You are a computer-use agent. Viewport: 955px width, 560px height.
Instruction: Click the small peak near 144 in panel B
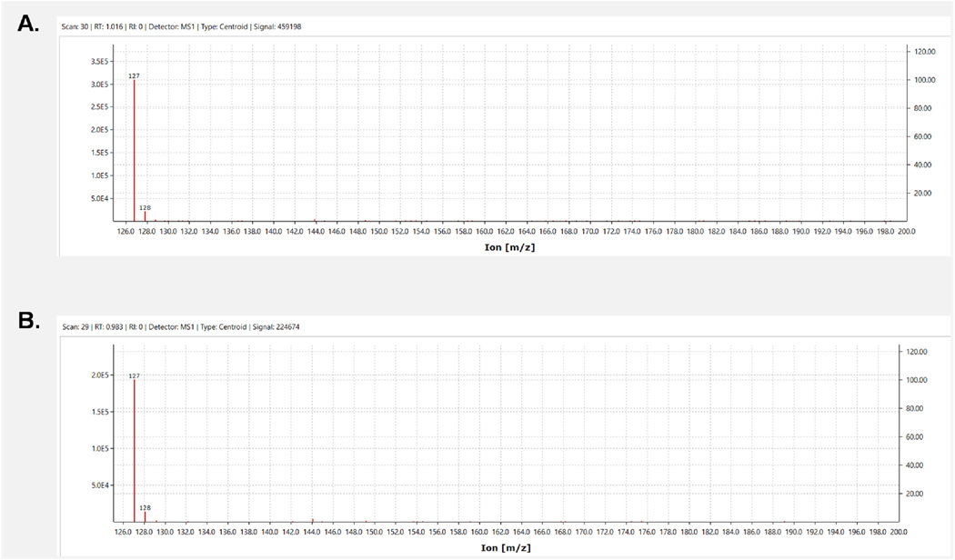click(313, 520)
